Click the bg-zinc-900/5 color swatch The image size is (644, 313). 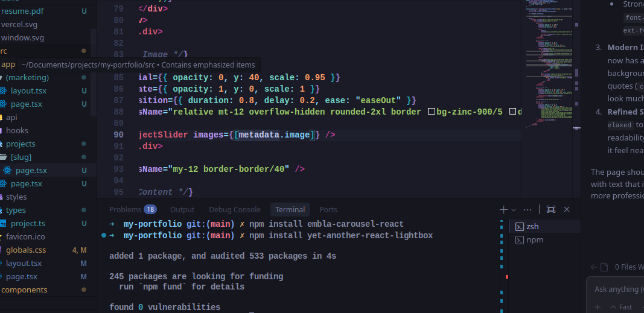pyautogui.click(x=432, y=112)
